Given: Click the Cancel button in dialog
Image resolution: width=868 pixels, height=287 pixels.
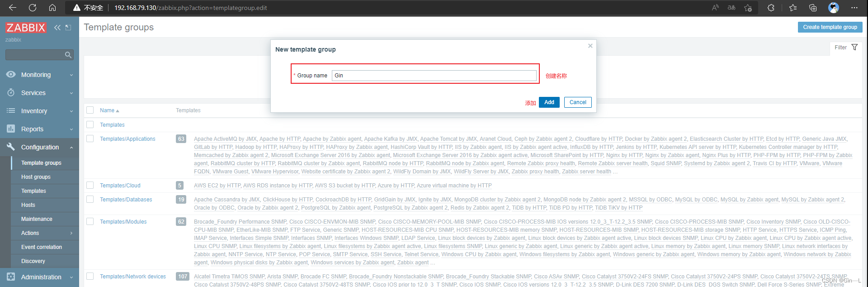Looking at the screenshot, I should click(578, 102).
